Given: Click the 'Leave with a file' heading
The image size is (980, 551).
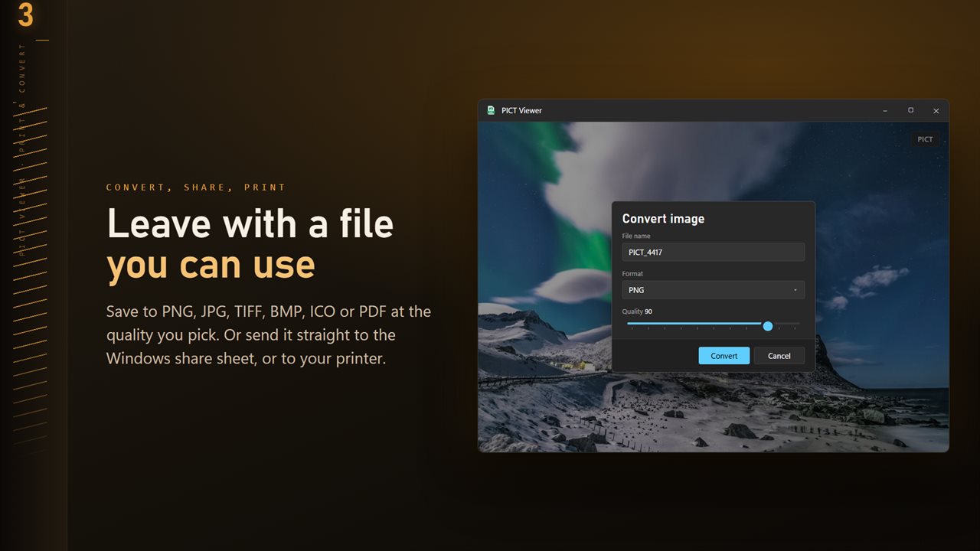Looking at the screenshot, I should click(250, 223).
